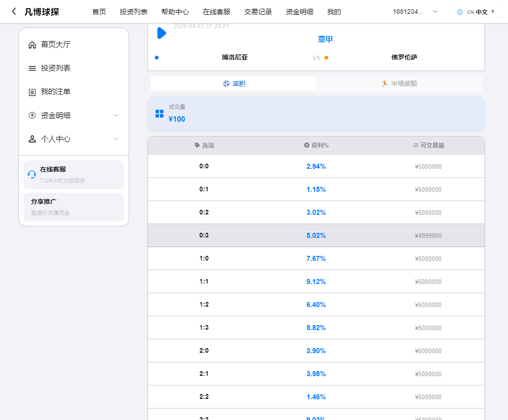Open 我的 in the top navigation
This screenshot has height=420, width=508.
pos(334,12)
